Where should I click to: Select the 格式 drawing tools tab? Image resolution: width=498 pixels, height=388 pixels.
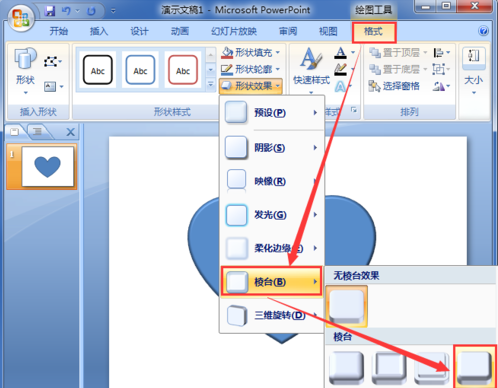pyautogui.click(x=373, y=32)
